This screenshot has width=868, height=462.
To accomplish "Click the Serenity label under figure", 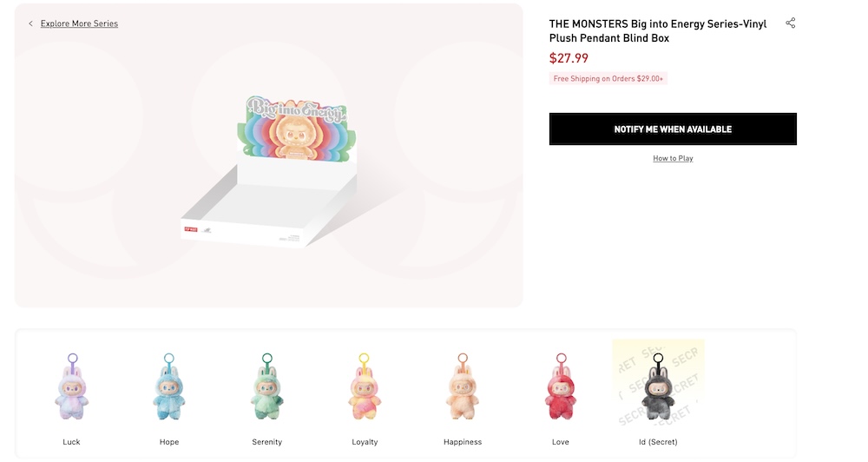I will (x=266, y=442).
